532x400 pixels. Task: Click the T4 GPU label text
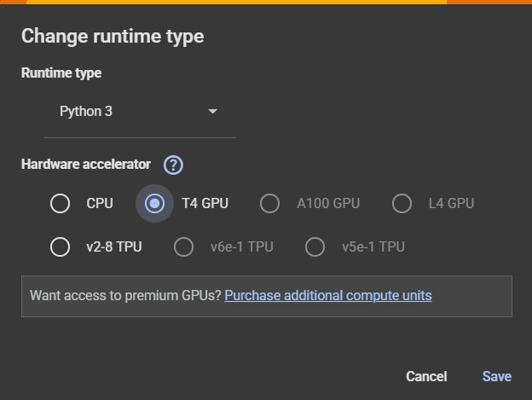tap(205, 204)
